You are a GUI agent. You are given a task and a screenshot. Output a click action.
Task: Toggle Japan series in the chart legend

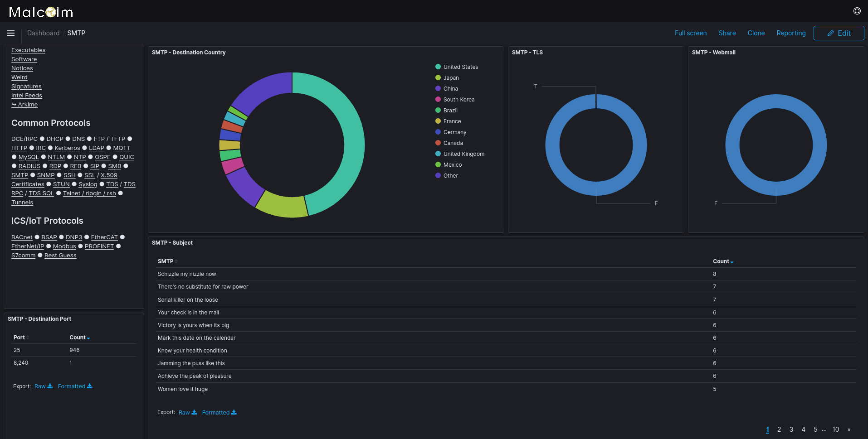(451, 77)
